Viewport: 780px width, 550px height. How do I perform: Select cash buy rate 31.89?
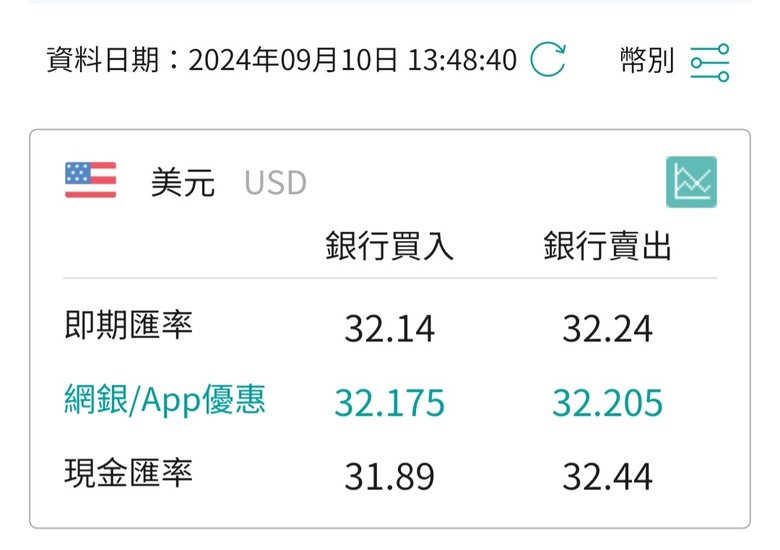click(390, 476)
